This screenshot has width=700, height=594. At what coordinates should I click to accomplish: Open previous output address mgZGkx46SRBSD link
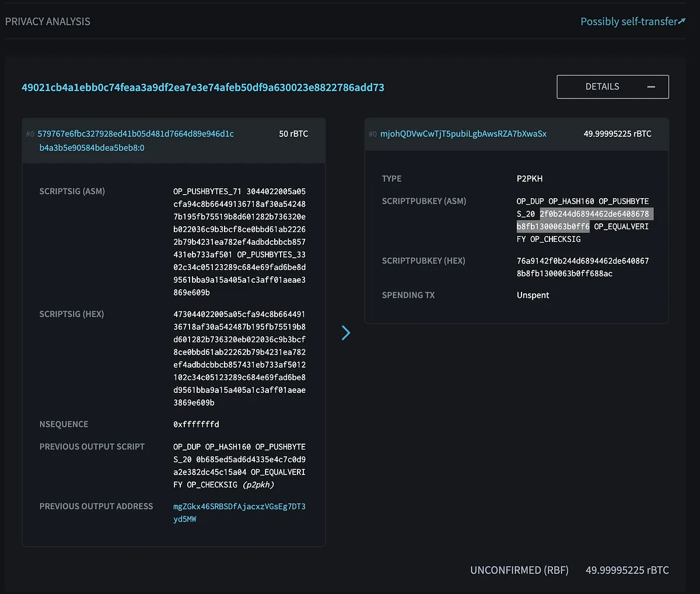[239, 507]
